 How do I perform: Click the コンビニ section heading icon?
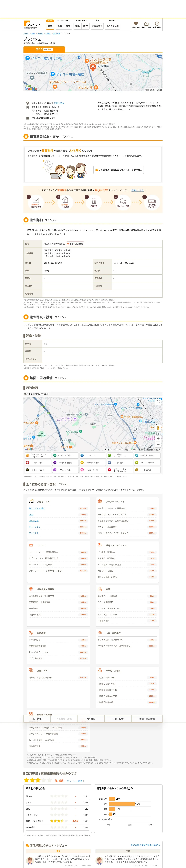31,545
